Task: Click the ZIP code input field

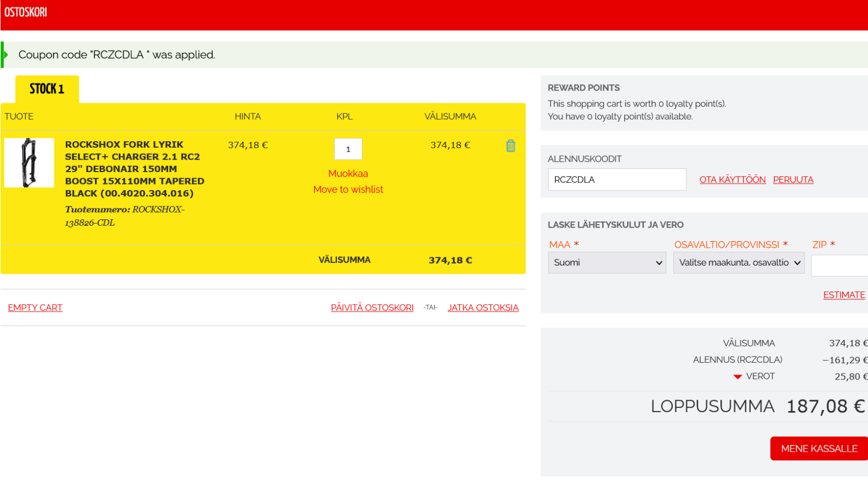Action: 839,266
